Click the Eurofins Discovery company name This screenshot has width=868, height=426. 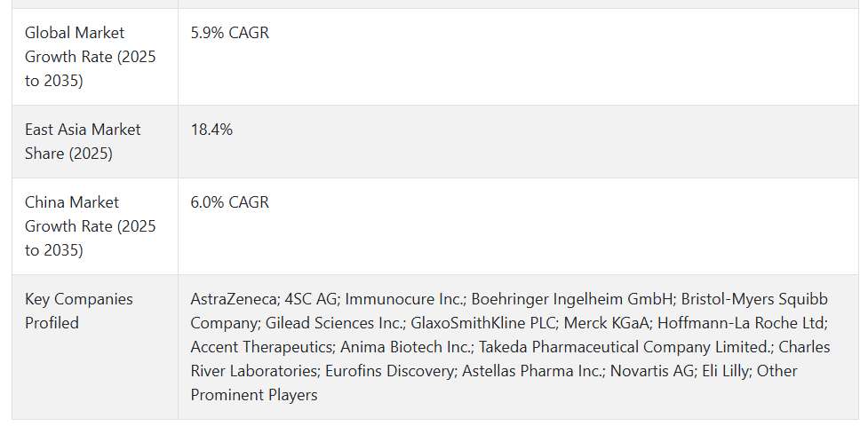point(389,371)
